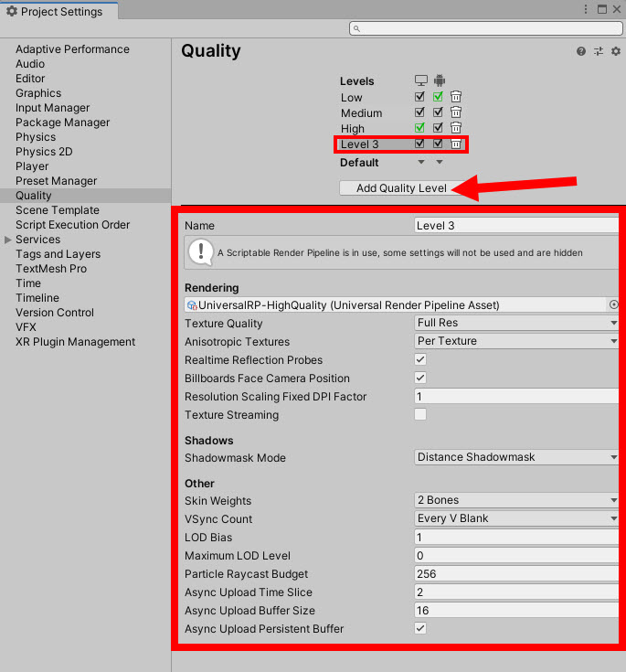
Task: Select the Project Settings tab
Action: (59, 11)
